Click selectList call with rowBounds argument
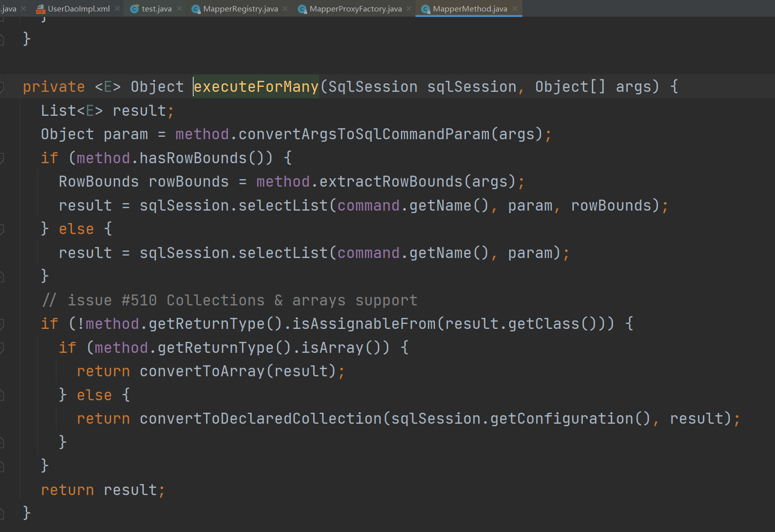Viewport: 775px width, 532px height. coord(283,206)
